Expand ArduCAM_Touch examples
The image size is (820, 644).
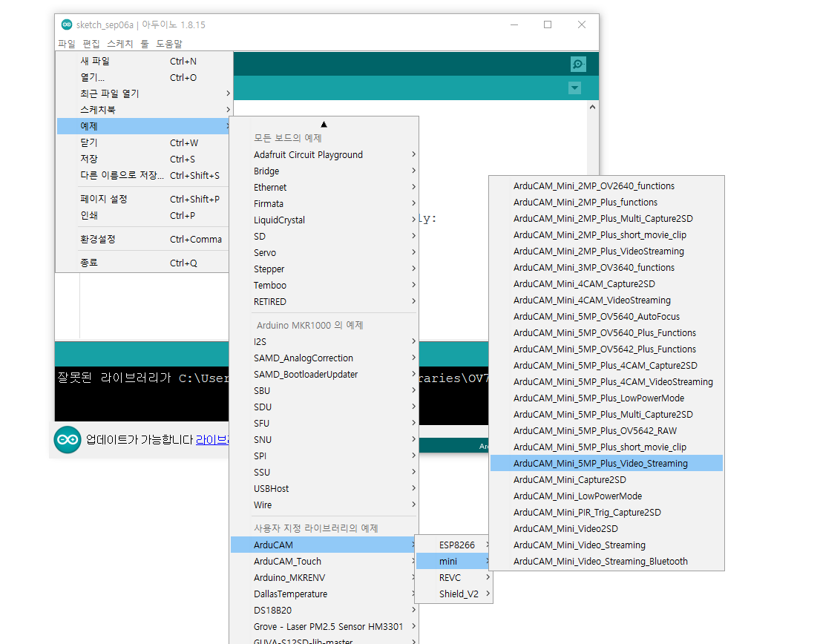tap(324, 562)
